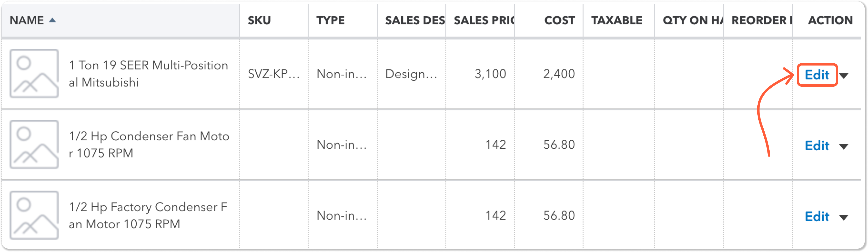Sort by the SALES PRICE column header
The height and width of the screenshot is (252, 868).
(x=484, y=20)
